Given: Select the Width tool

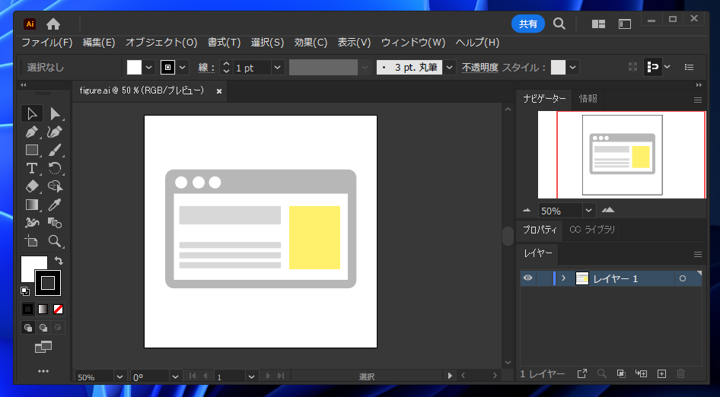Looking at the screenshot, I should click(x=32, y=223).
